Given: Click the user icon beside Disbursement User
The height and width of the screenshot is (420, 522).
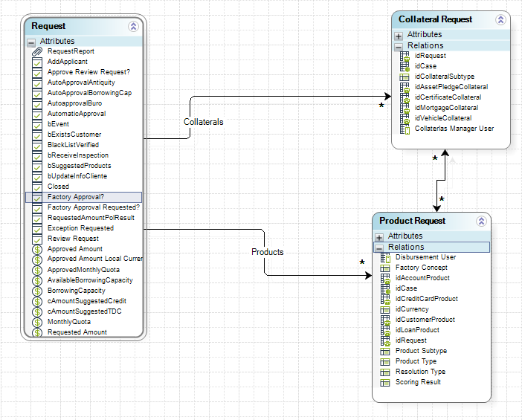Looking at the screenshot, I should coord(385,258).
